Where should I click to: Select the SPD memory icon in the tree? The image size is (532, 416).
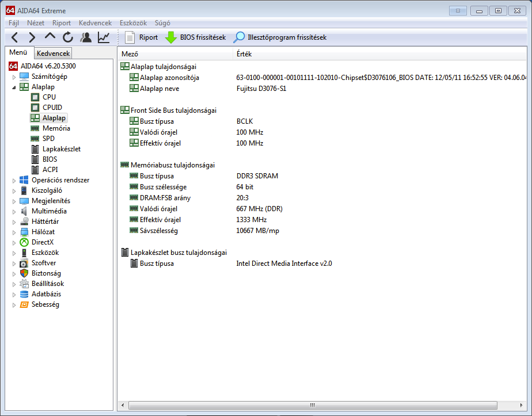pyautogui.click(x=35, y=139)
